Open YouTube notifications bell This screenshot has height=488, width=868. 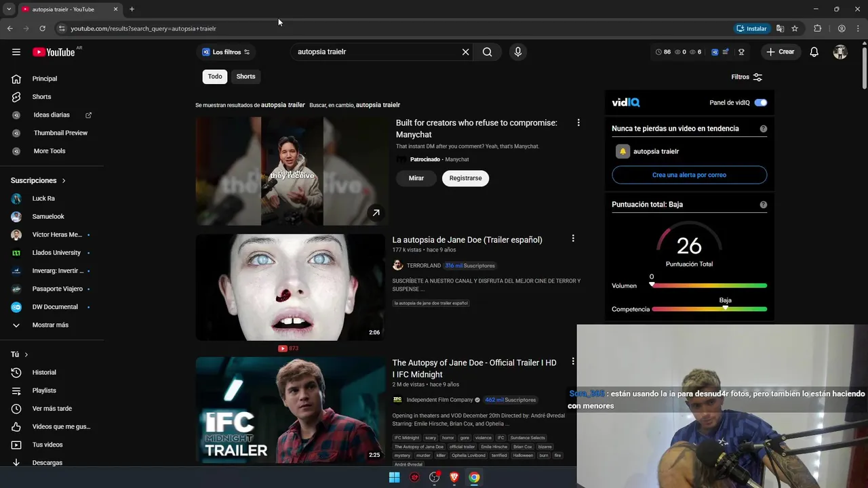(814, 52)
